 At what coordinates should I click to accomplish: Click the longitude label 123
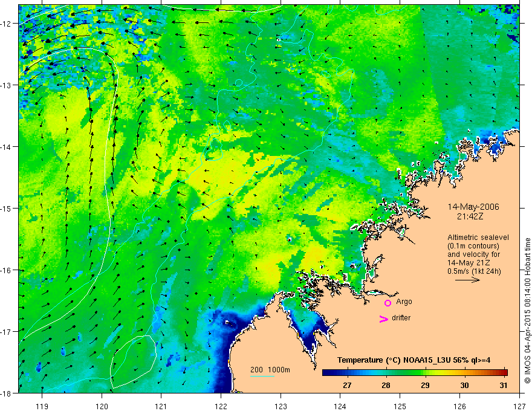[x=281, y=406]
